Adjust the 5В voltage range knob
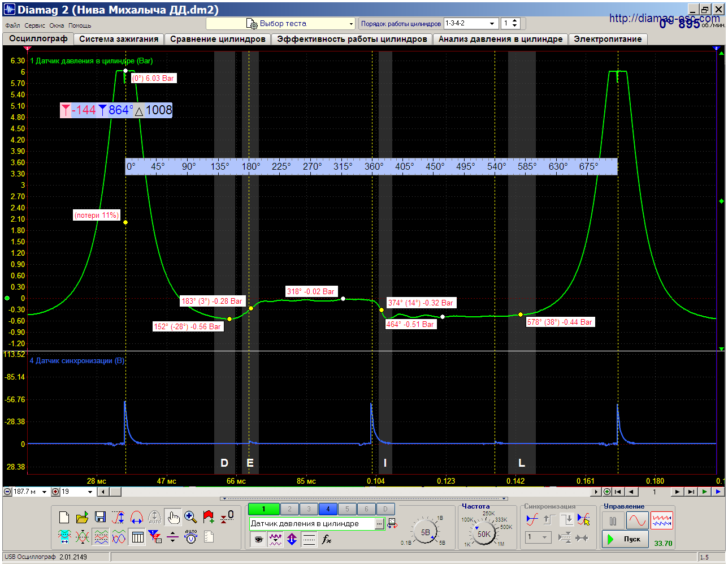728x564 pixels. pos(424,532)
